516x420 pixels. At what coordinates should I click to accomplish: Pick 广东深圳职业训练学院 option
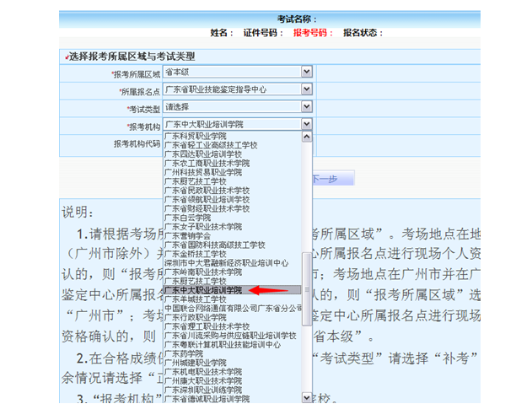pos(203,390)
